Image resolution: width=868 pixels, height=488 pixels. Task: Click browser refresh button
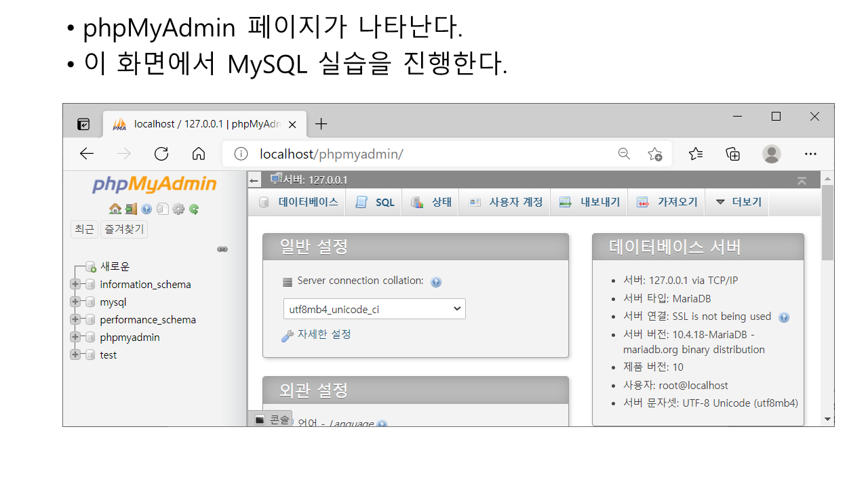(161, 154)
